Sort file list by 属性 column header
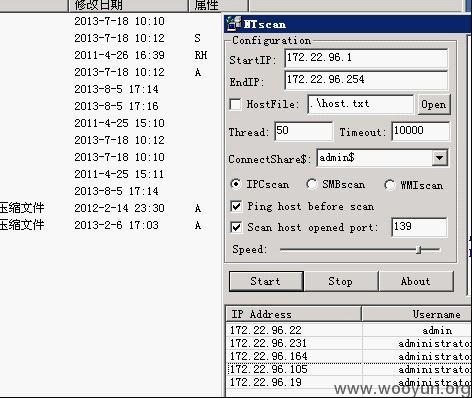The height and width of the screenshot is (398, 472). (x=219, y=5)
